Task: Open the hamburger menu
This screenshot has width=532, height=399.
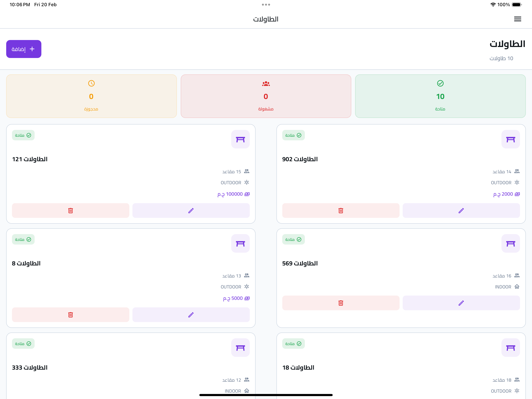Action: pyautogui.click(x=517, y=19)
